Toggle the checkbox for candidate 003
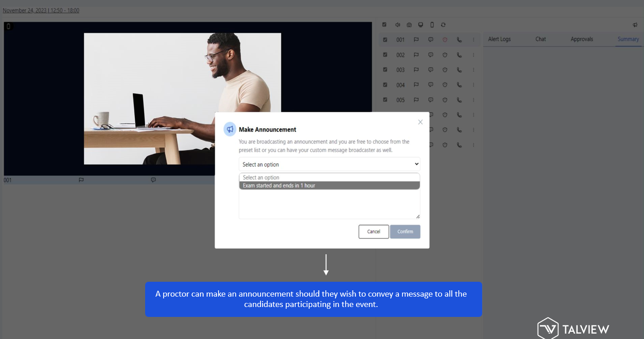The height and width of the screenshot is (339, 644). 385,70
